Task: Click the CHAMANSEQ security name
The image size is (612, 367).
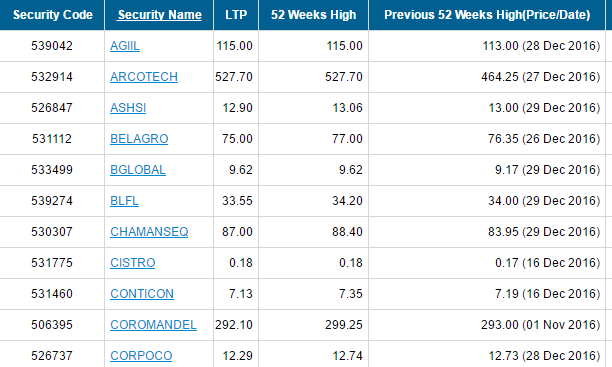Action: click(x=149, y=232)
